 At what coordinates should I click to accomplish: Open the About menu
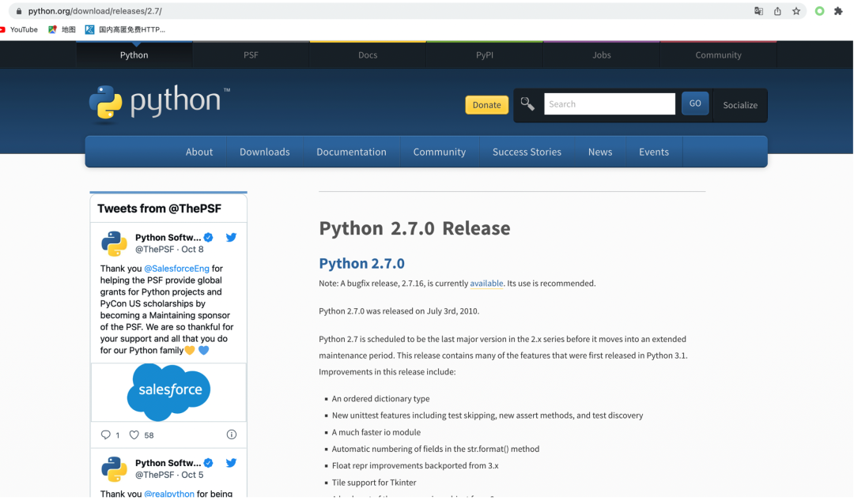[x=198, y=152]
